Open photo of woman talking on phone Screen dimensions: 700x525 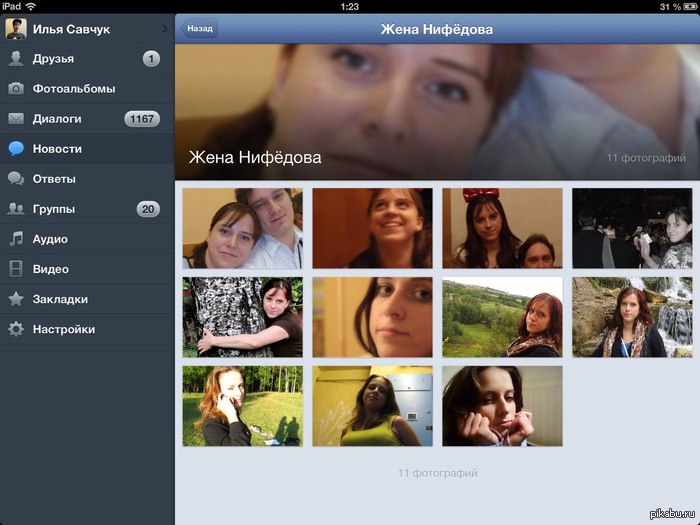tap(242, 405)
